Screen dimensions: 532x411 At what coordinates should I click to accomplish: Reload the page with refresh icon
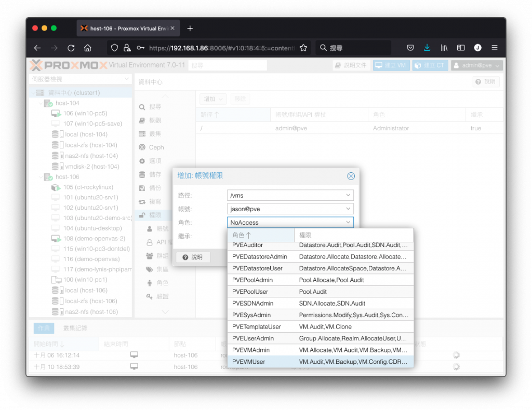[71, 48]
